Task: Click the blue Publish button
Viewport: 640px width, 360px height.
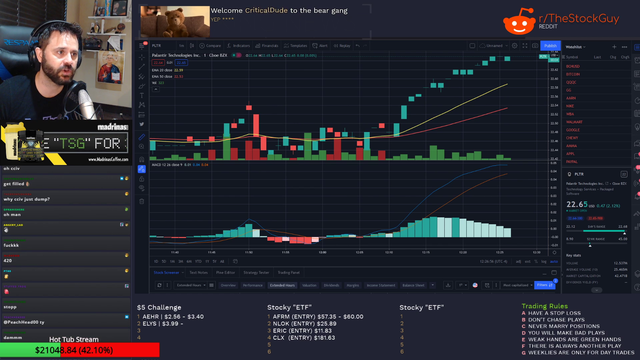Action: coord(550,46)
